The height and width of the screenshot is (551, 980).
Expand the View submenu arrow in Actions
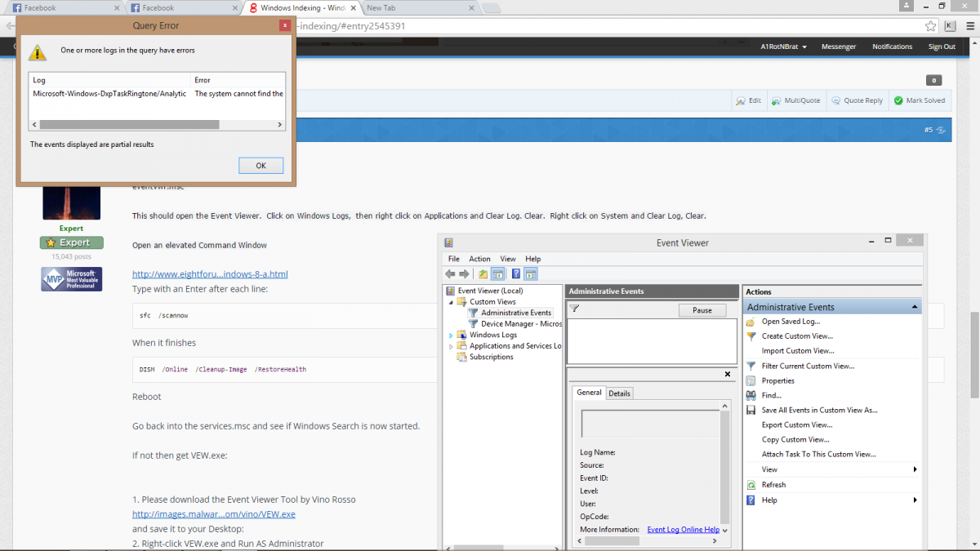915,469
